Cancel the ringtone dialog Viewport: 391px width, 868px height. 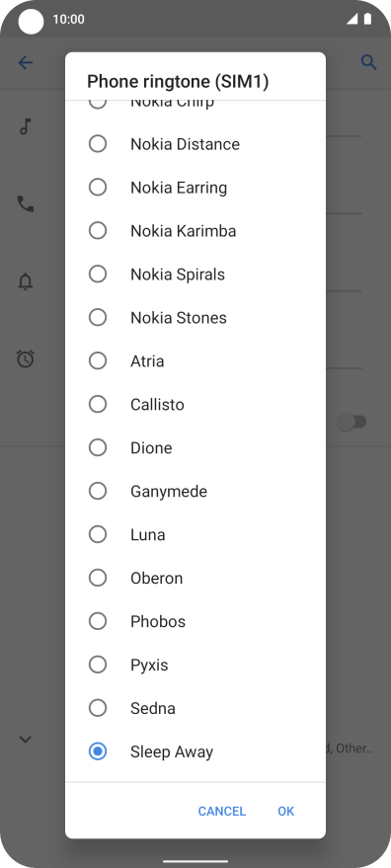(x=221, y=811)
